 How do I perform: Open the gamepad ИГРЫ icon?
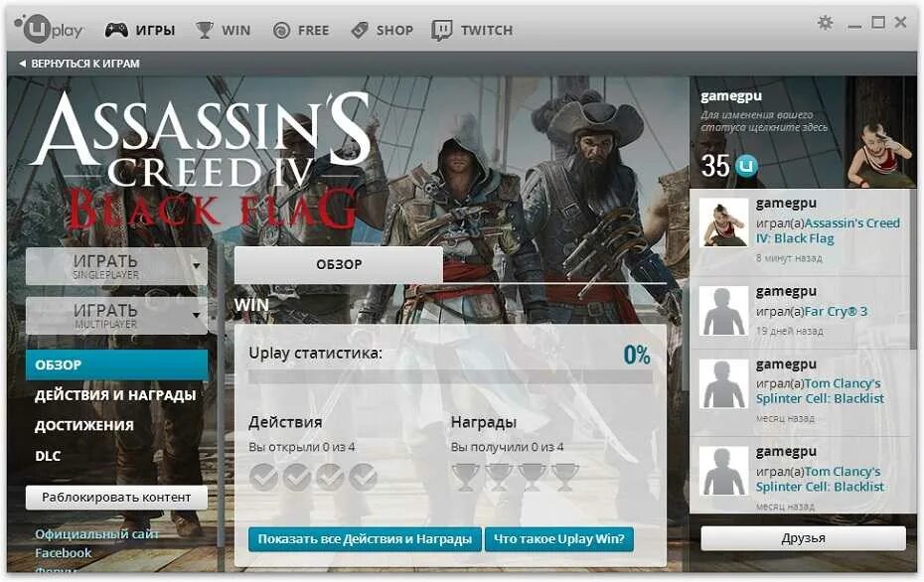[116, 30]
